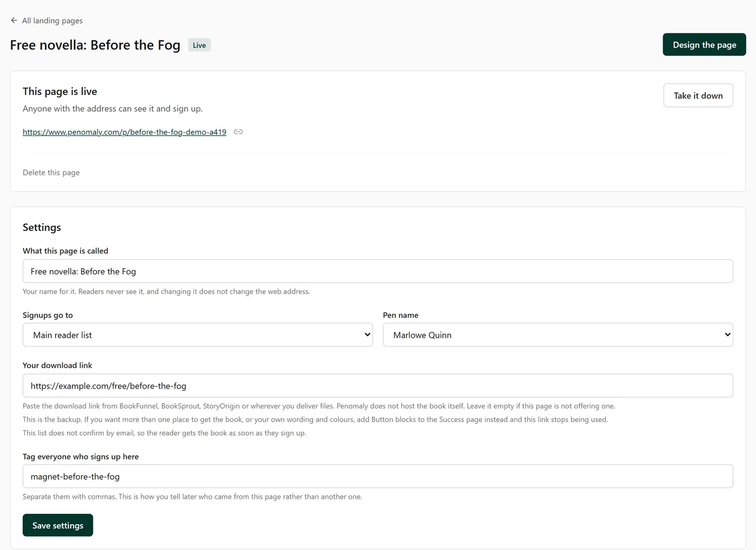
Task: Delete this page link
Action: [51, 173]
